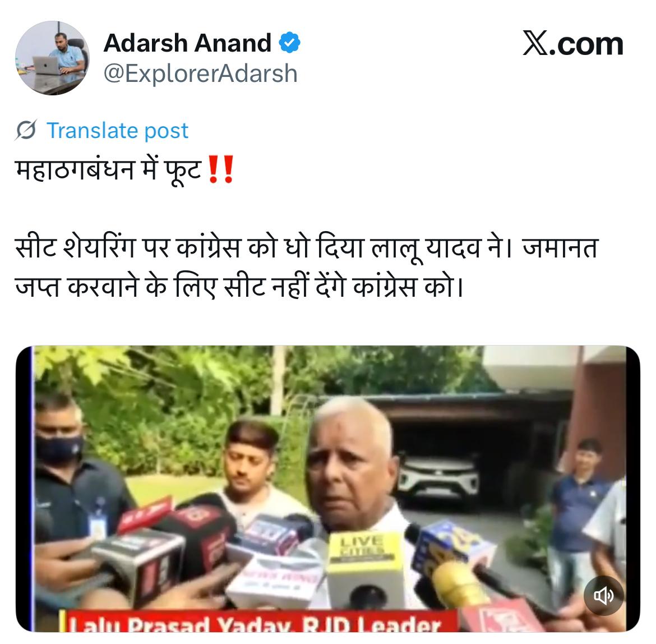
Task: Click the post line starting जप्त करवाने
Action: tap(240, 287)
